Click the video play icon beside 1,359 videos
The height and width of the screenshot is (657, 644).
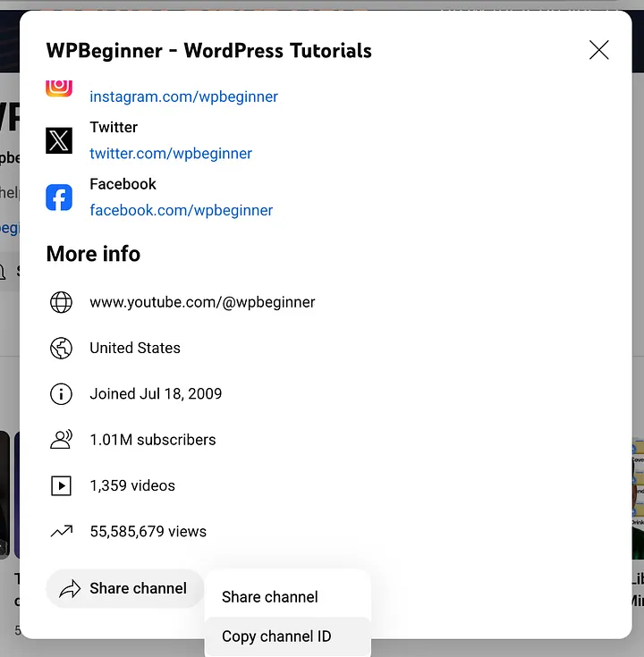(x=61, y=486)
